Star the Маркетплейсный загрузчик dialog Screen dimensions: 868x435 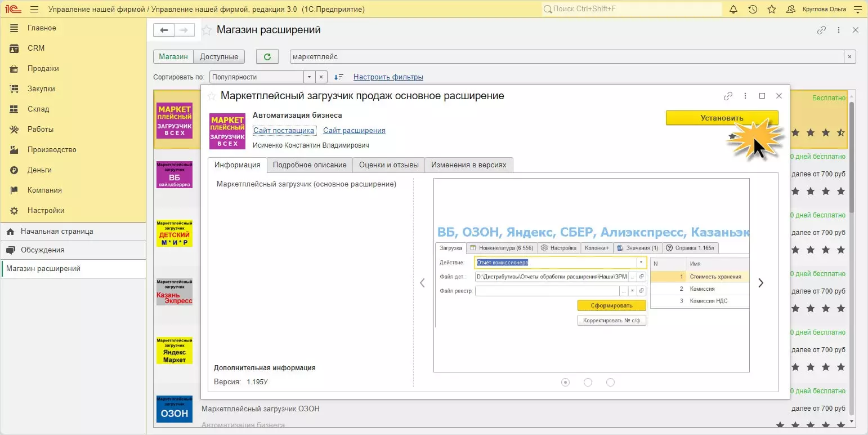tap(212, 96)
